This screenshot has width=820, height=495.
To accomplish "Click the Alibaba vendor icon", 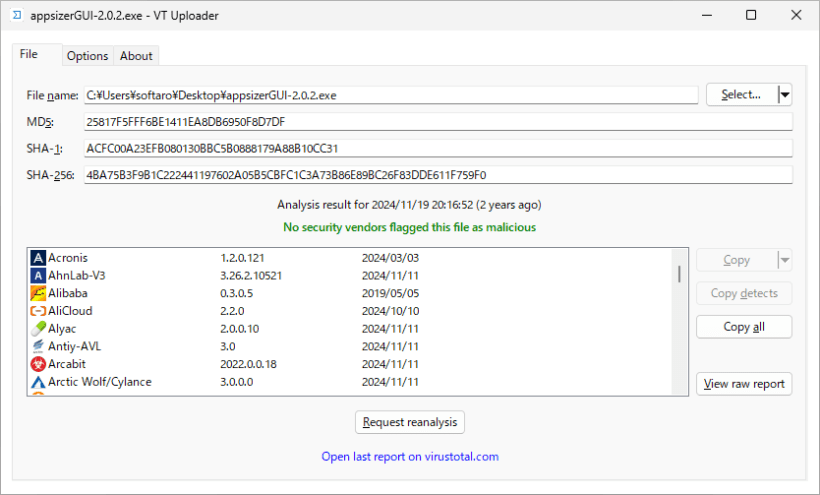I will click(x=38, y=293).
